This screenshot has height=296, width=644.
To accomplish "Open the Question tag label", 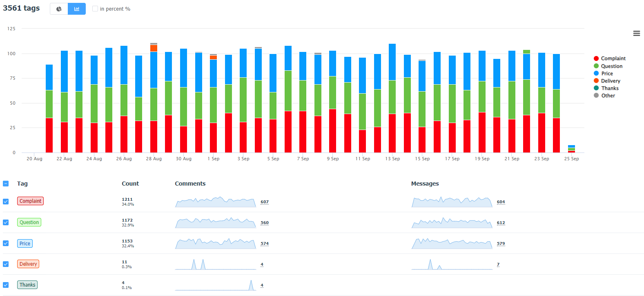I will click(x=29, y=222).
